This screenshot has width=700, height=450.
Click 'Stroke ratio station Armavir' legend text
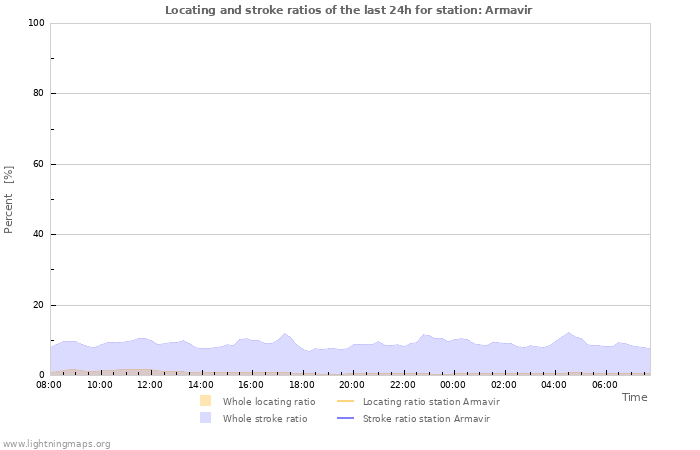426,418
